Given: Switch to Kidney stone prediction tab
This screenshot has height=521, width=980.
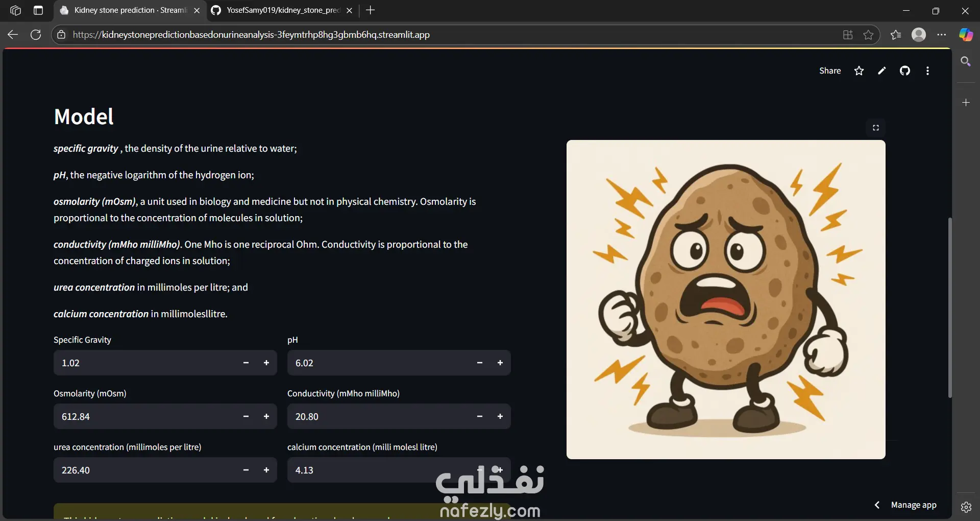Looking at the screenshot, I should tap(130, 10).
